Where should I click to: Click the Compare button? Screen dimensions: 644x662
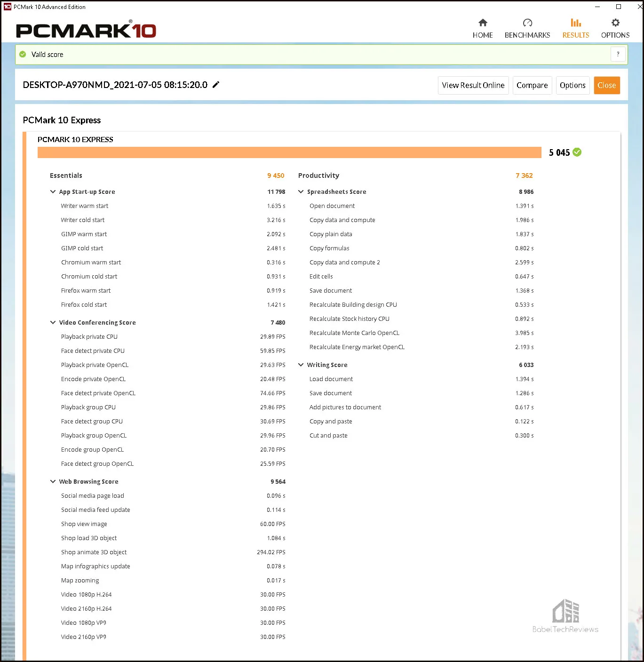tap(532, 85)
